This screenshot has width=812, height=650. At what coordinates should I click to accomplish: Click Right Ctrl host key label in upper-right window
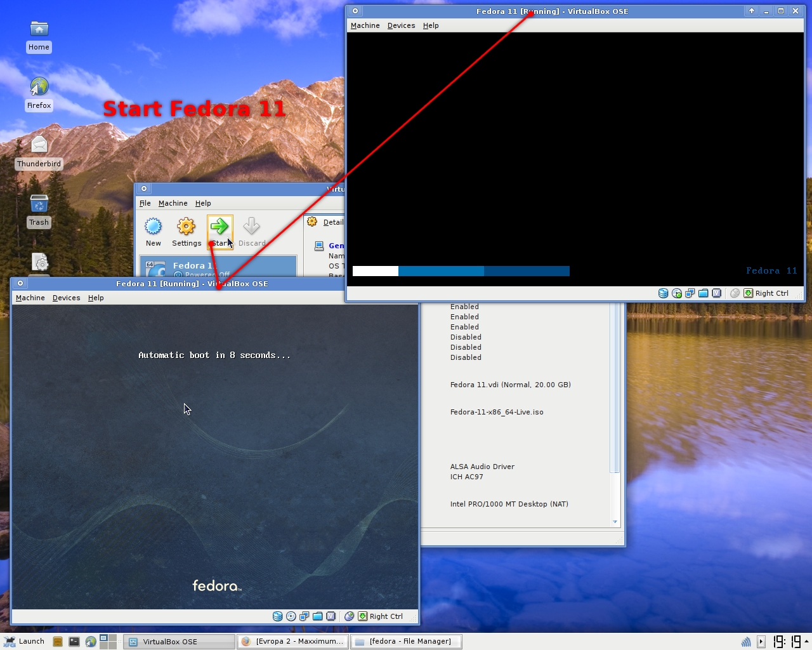click(772, 293)
